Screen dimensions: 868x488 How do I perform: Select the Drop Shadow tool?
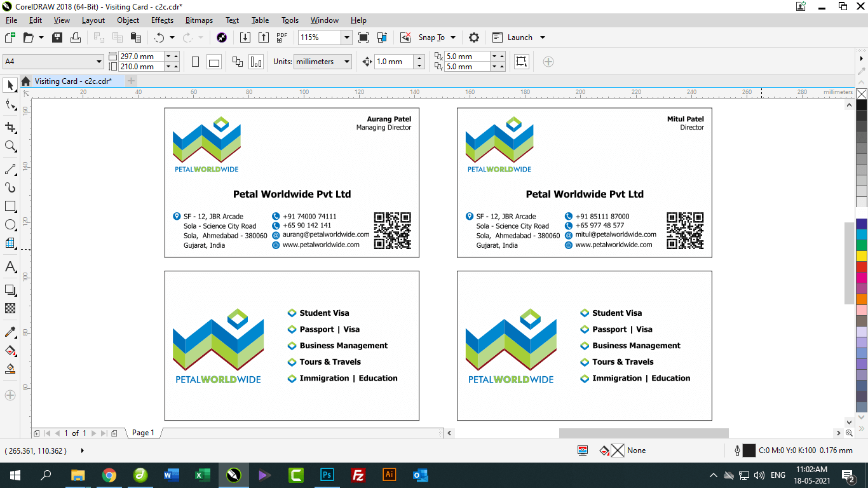pyautogui.click(x=10, y=290)
